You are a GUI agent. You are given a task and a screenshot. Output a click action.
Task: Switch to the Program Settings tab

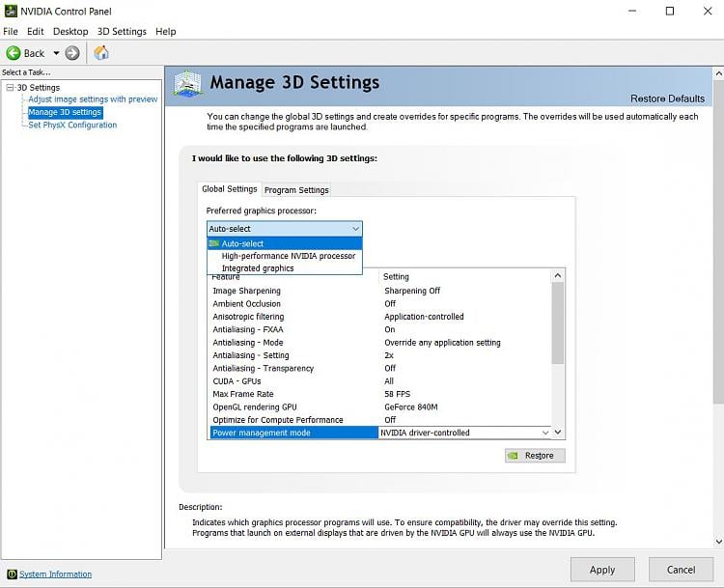[296, 190]
